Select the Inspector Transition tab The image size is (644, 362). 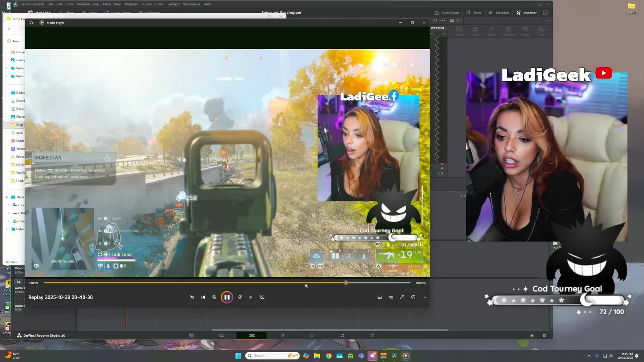click(x=508, y=31)
